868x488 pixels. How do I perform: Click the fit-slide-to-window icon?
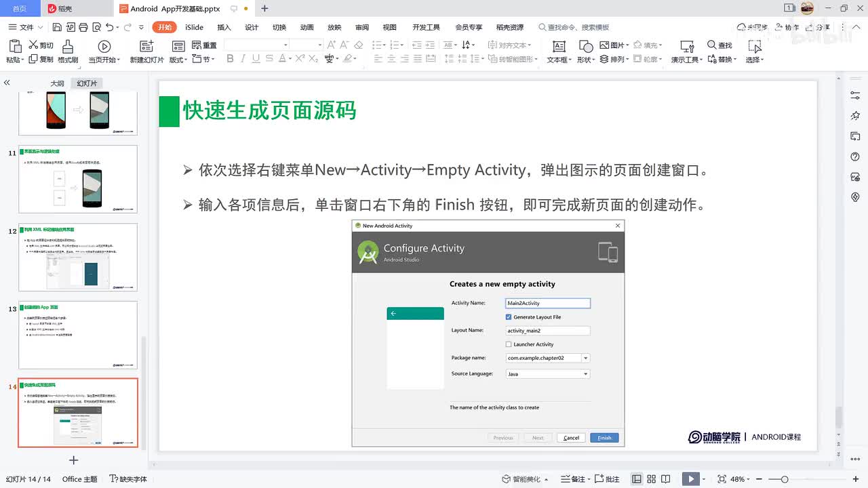722,479
